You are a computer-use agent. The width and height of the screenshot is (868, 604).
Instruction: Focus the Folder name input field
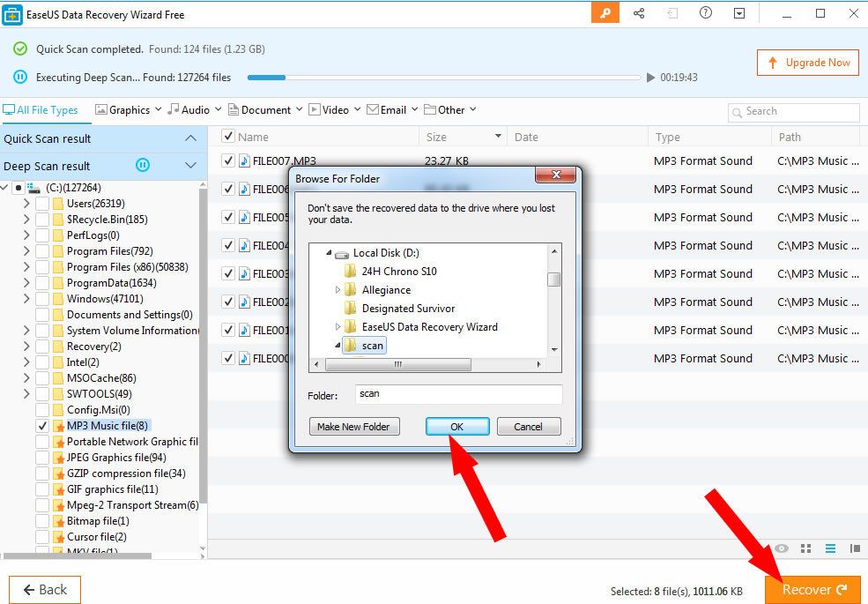pos(458,394)
